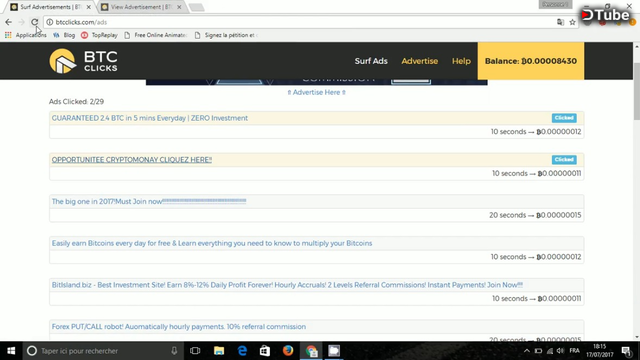Screen dimensions: 640x360
Task: Click the taskbar microphone icon
Action: pos(174,351)
